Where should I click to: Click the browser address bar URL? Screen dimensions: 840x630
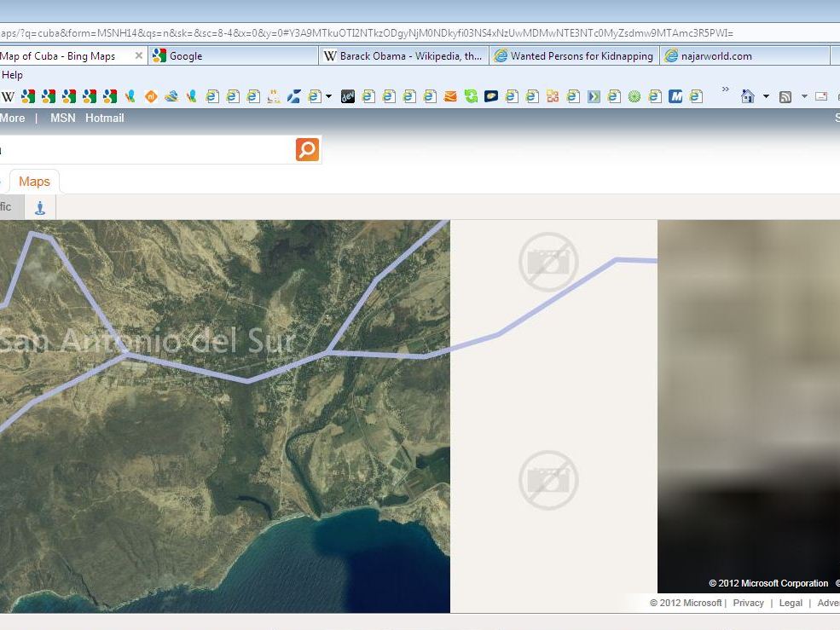(367, 33)
